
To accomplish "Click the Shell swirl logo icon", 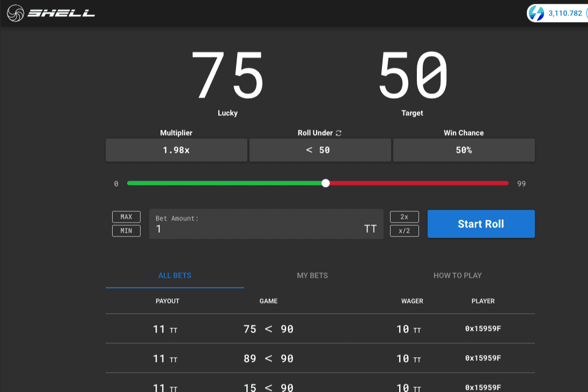I will [16, 13].
